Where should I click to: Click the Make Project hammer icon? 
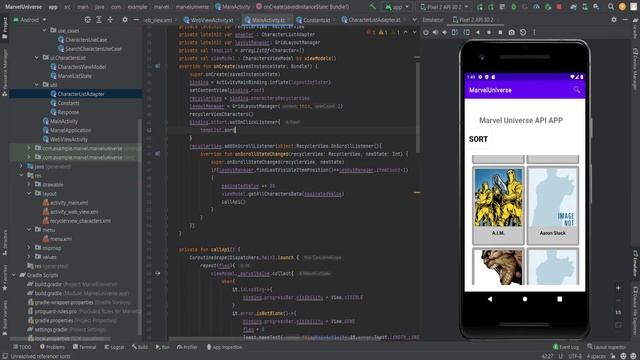point(372,7)
